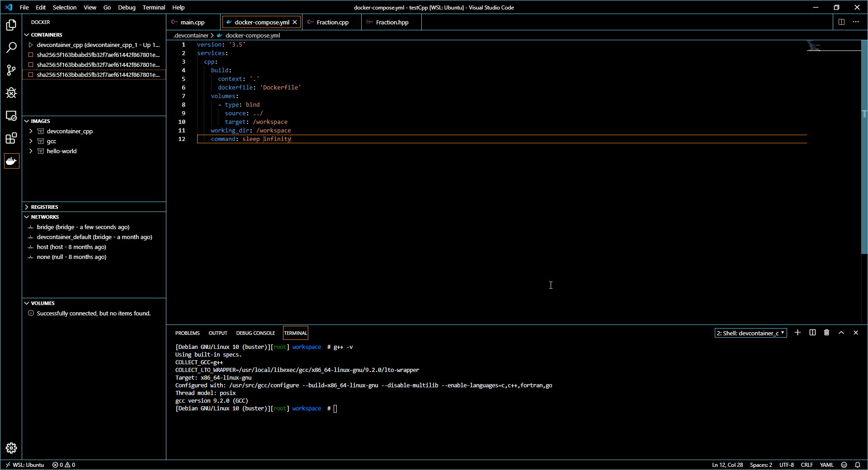Click the notifications bell in status bar

[858, 465]
